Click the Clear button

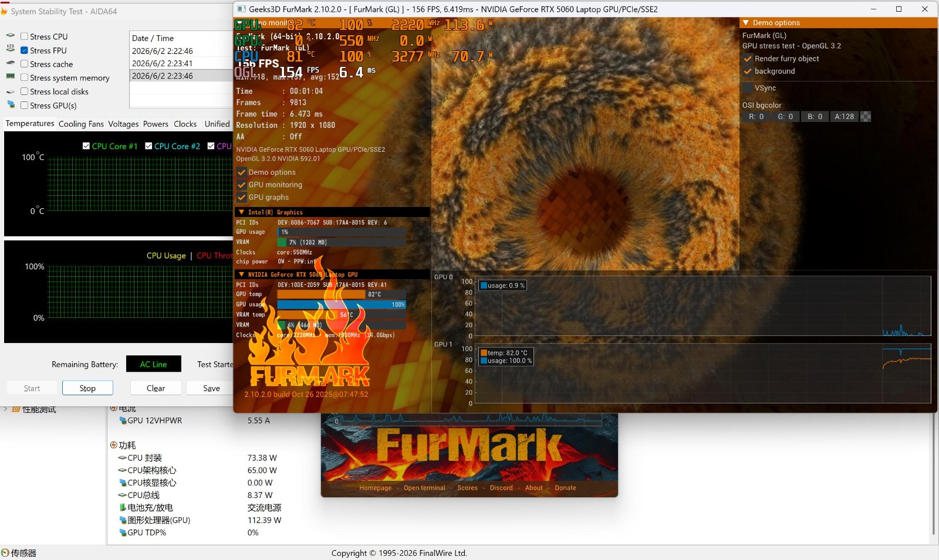tap(156, 388)
